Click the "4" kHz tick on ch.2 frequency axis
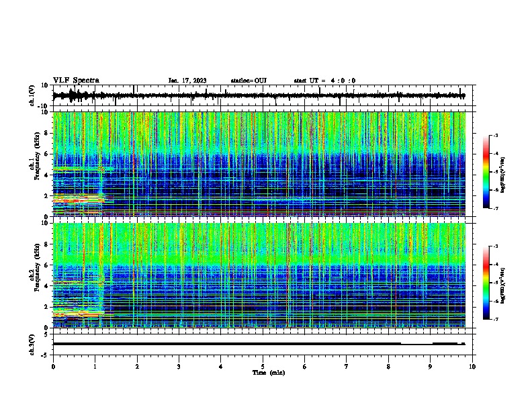532x411 pixels. 46,286
